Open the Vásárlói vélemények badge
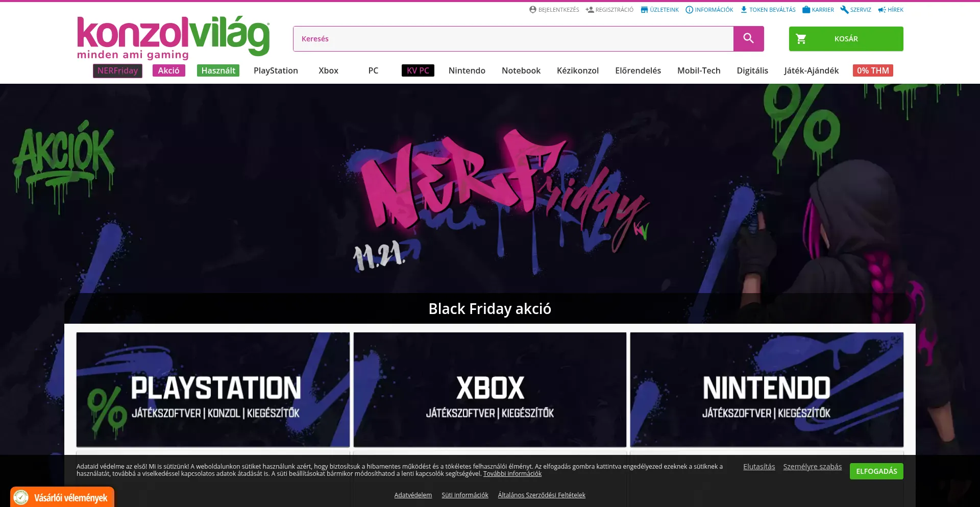The height and width of the screenshot is (507, 980). tap(62, 497)
